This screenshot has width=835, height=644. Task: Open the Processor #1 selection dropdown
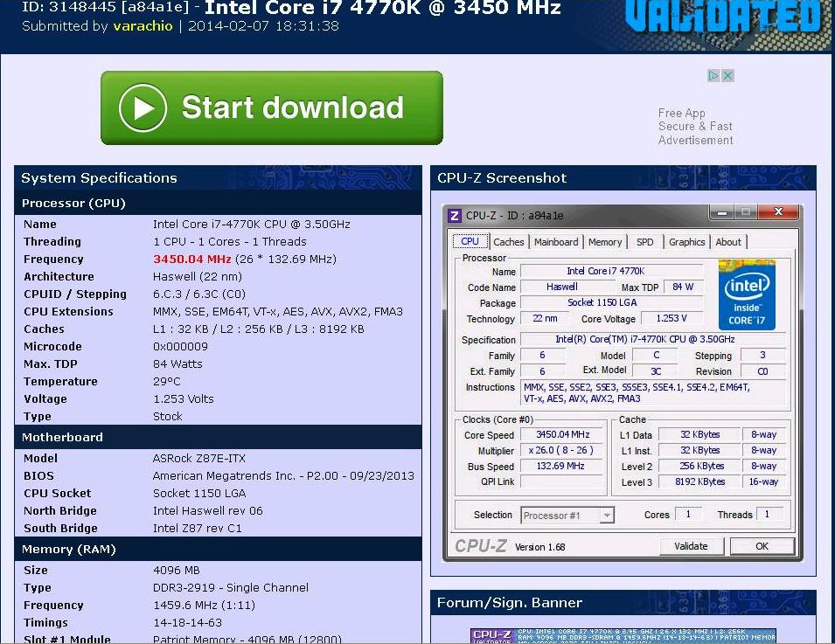coord(567,516)
